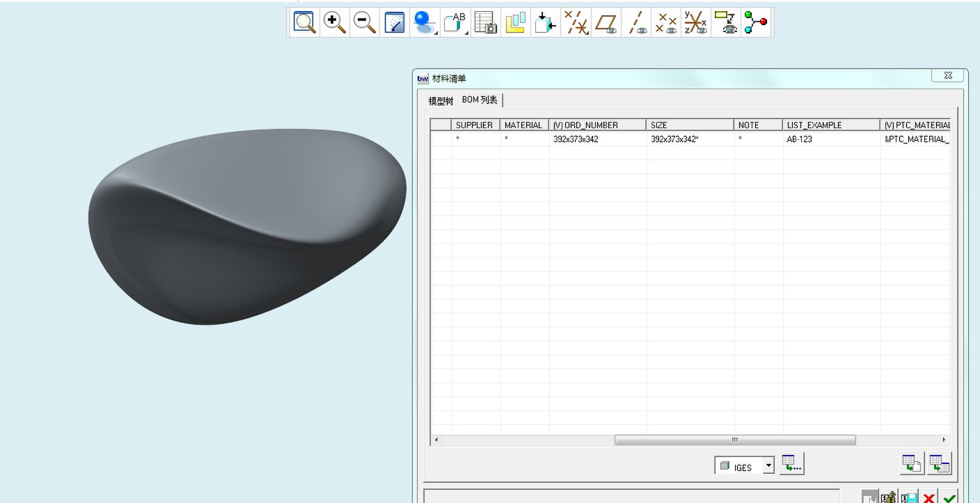Click the SUPPLIER column header
980x503 pixels.
pyautogui.click(x=475, y=125)
